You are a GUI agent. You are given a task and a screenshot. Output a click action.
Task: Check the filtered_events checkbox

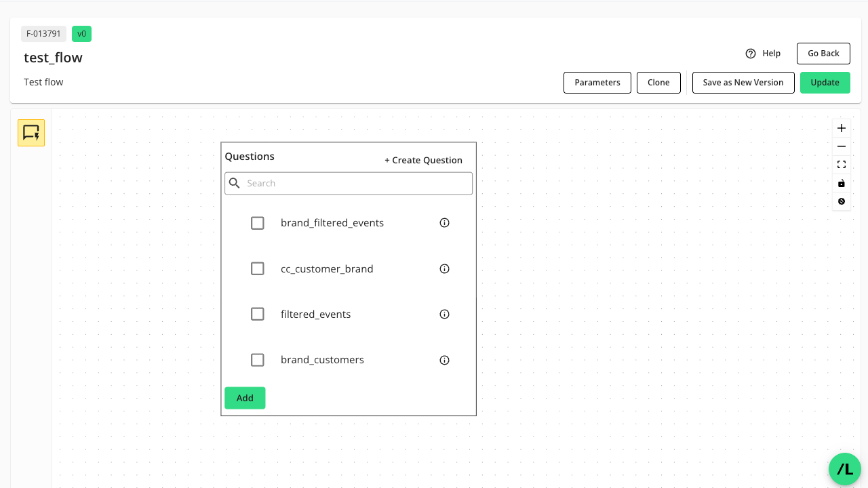point(257,314)
